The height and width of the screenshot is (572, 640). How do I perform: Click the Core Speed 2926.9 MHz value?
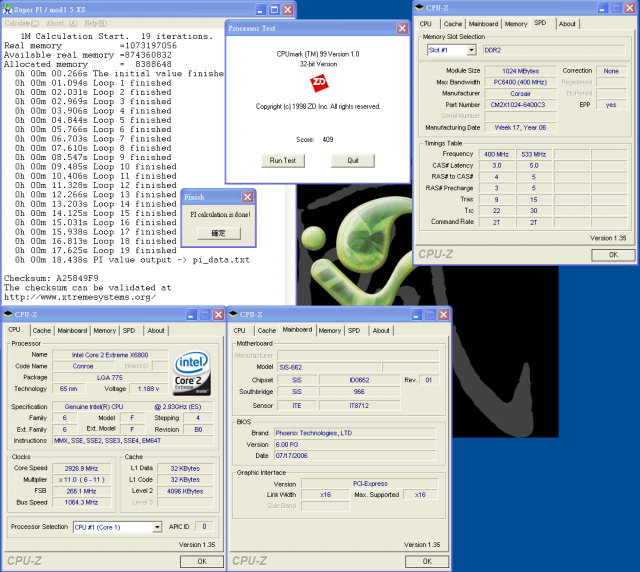[81, 469]
